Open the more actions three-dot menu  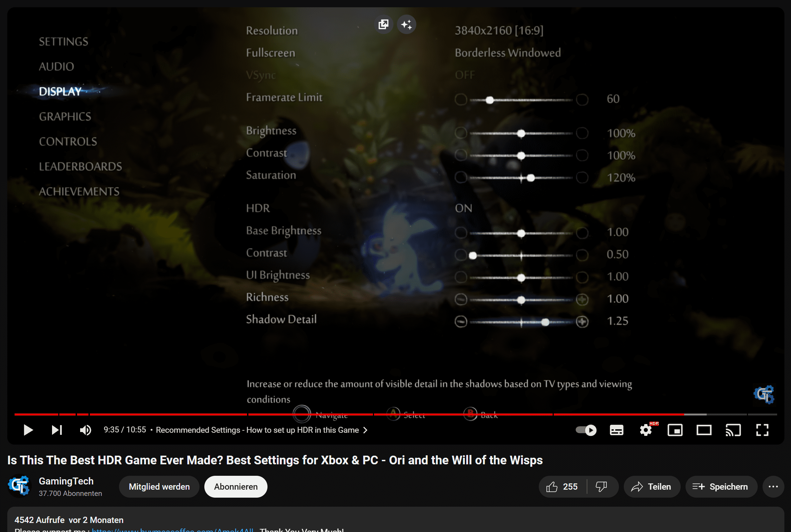pos(773,487)
